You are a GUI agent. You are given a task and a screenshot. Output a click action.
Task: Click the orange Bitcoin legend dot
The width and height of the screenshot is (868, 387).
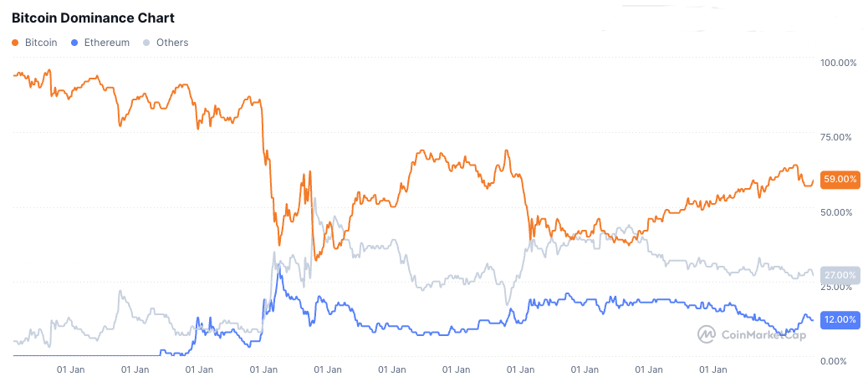pos(16,43)
